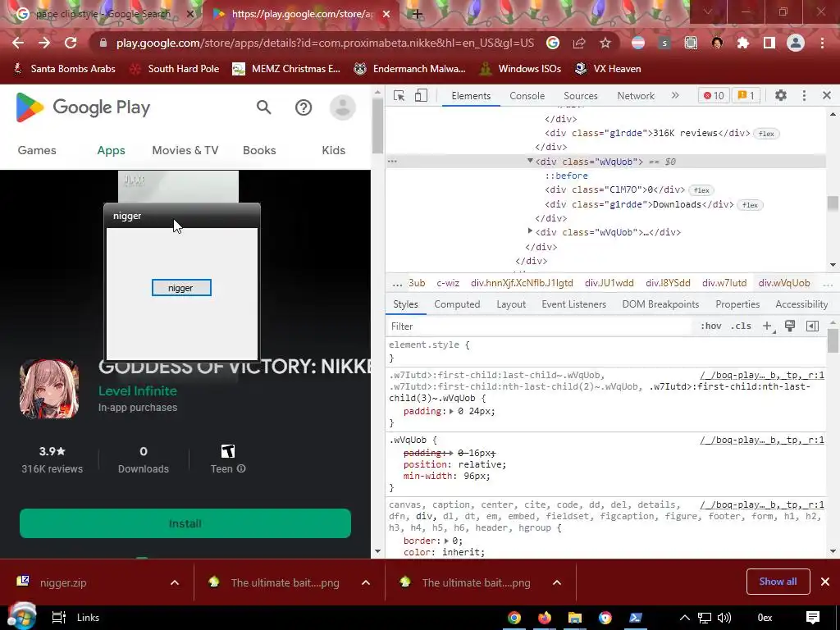Image resolution: width=840 pixels, height=630 pixels.
Task: Toggle flex badge on C1M7O div line
Action: [x=701, y=190]
